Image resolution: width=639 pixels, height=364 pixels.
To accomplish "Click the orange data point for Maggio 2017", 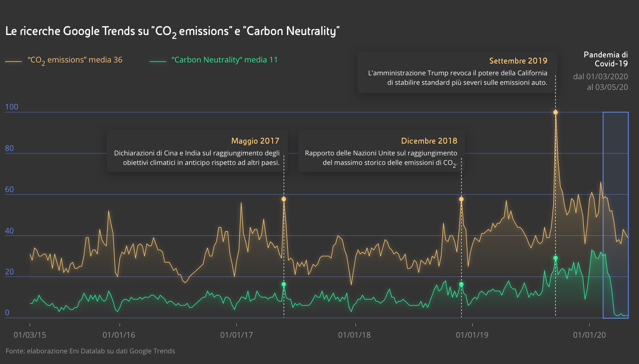I will [284, 199].
